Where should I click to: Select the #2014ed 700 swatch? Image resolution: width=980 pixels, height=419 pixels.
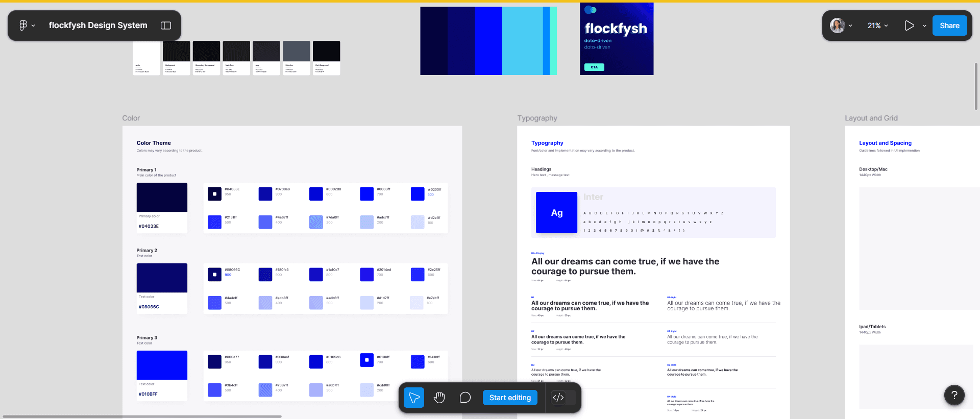[366, 275]
